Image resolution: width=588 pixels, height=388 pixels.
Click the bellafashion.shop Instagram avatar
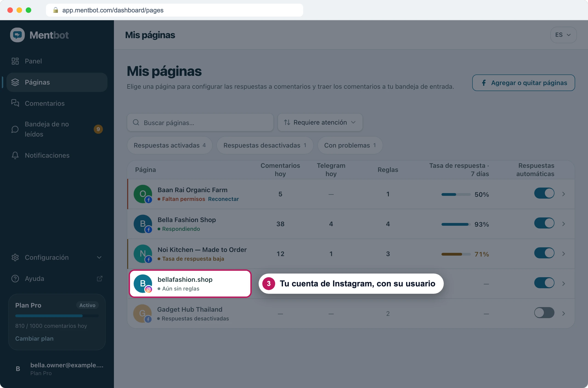(143, 284)
